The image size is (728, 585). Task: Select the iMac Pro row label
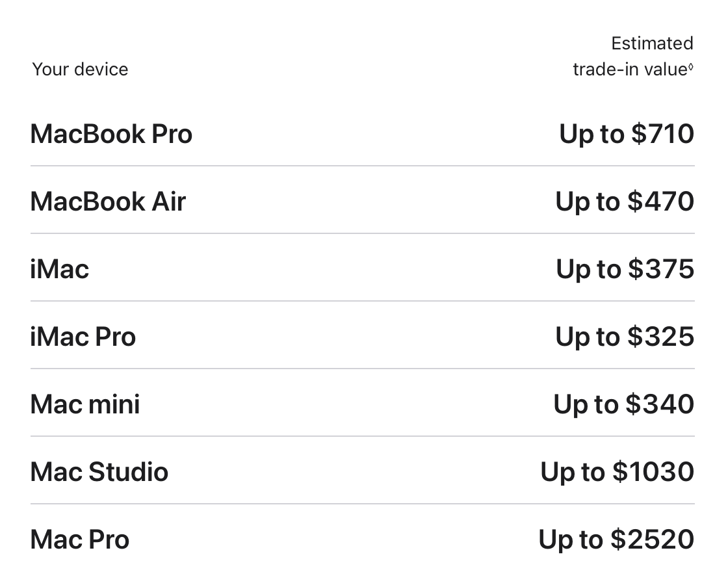pos(83,337)
